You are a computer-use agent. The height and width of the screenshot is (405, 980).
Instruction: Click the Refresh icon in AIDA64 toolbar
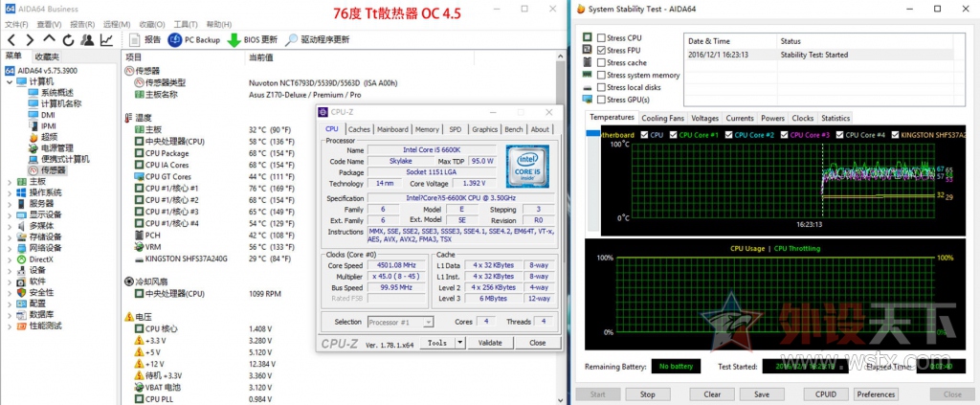(x=68, y=40)
